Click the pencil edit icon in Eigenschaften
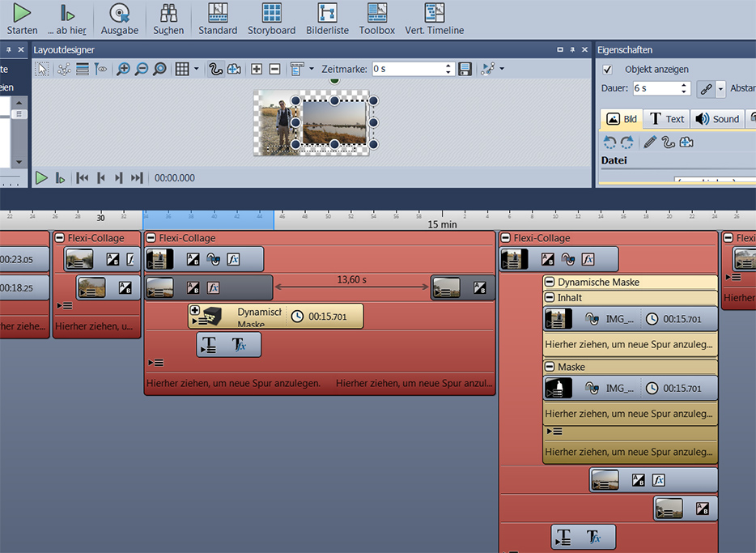This screenshot has height=553, width=756. tap(649, 143)
